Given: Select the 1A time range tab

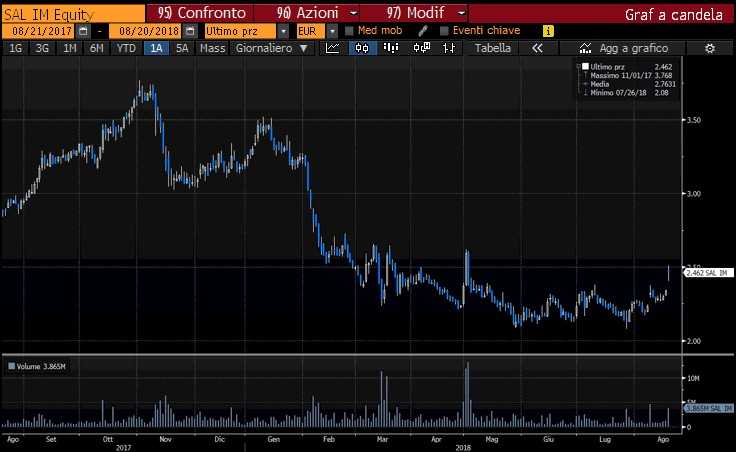Looking at the screenshot, I should [156, 48].
